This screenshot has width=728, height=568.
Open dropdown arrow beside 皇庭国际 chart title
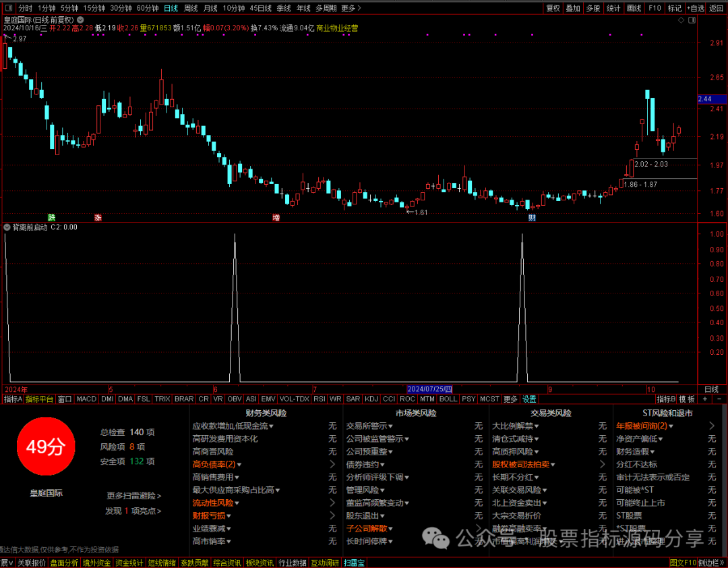pyautogui.click(x=80, y=20)
